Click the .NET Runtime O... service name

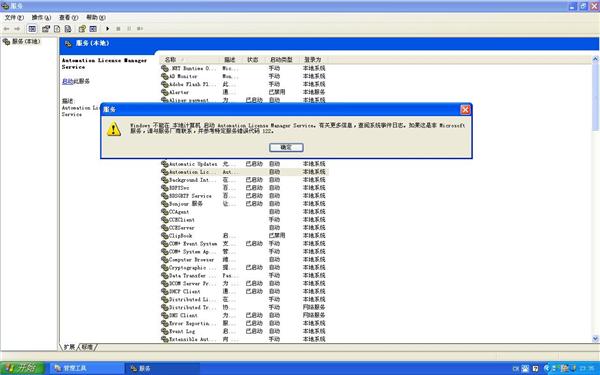click(192, 68)
